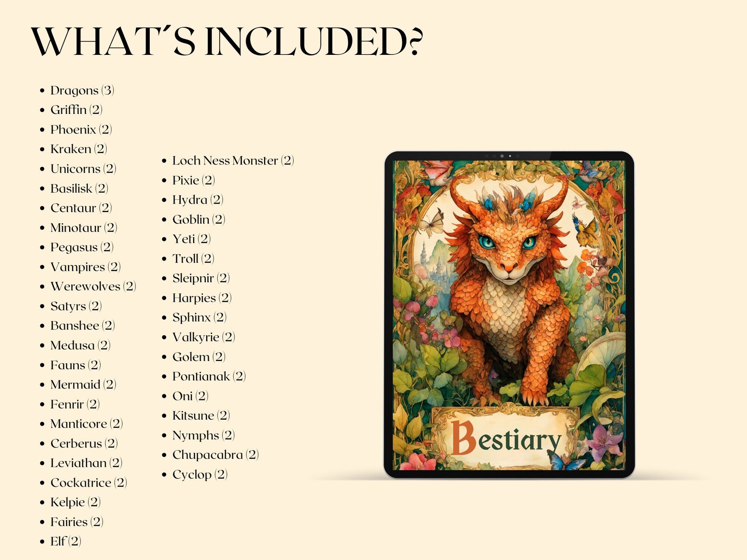The image size is (747, 560).
Task: Select the Dragons (3) list item
Action: click(x=82, y=91)
